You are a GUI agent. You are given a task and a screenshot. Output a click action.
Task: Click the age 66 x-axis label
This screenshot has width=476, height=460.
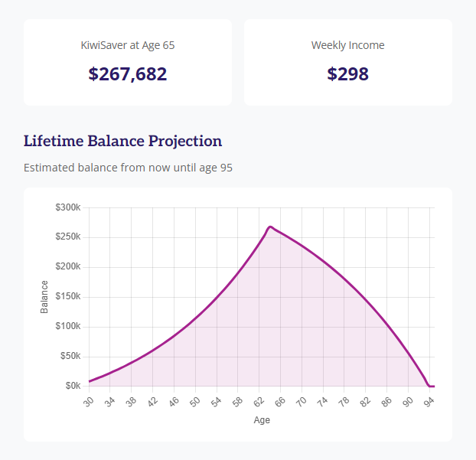(279, 400)
